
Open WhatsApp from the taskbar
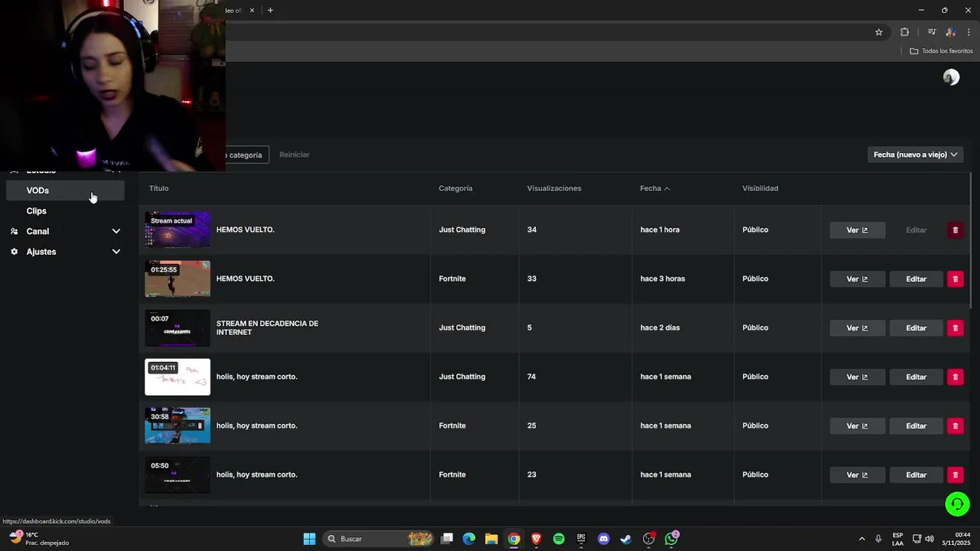point(671,539)
